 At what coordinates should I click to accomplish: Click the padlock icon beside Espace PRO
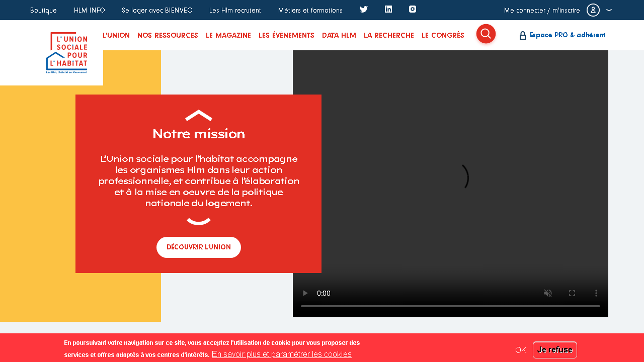pos(523,35)
